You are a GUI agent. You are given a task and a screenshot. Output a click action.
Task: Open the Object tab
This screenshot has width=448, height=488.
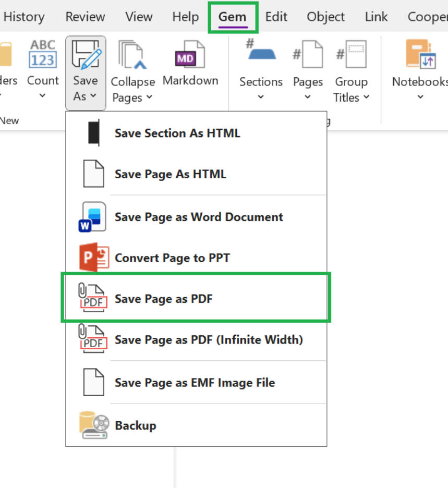[x=325, y=17]
